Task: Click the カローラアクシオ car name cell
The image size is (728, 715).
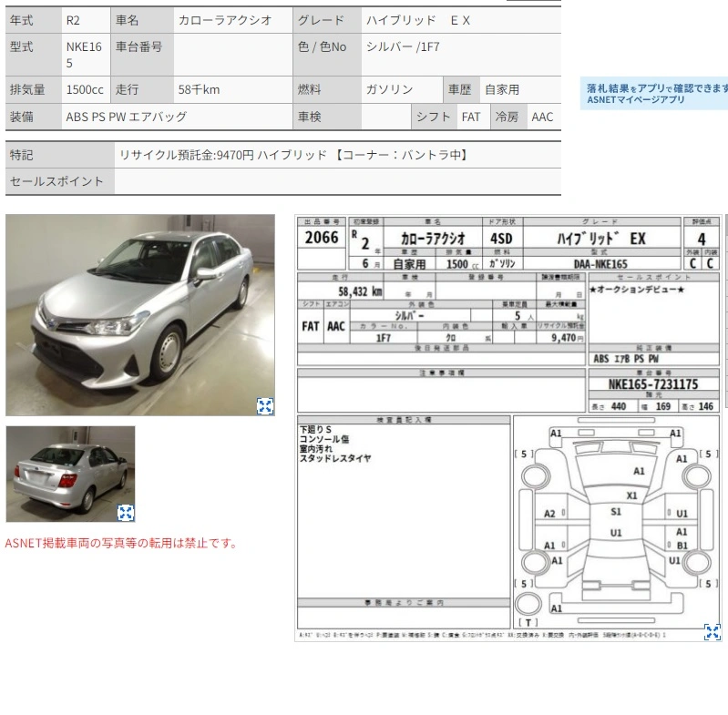Action: tap(233, 20)
